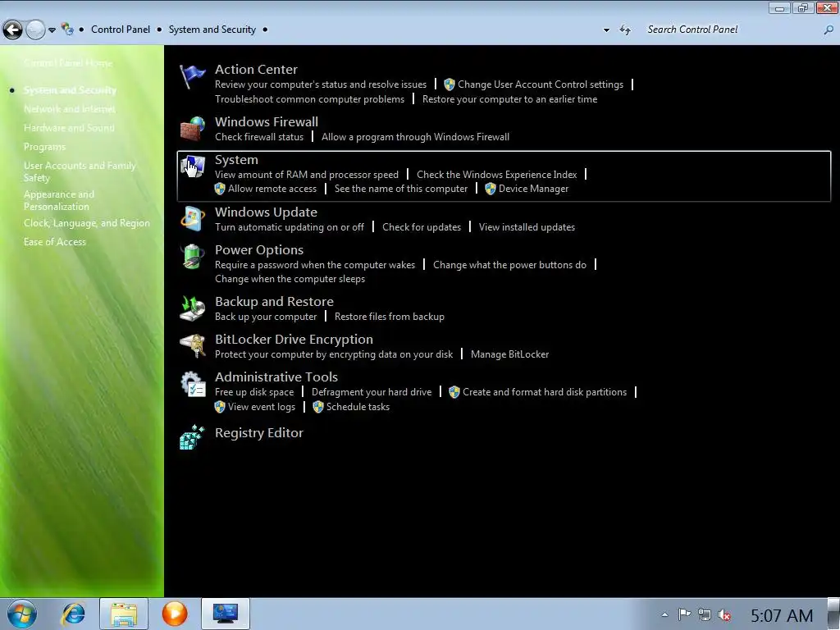
Task: Open Device Manager link
Action: coord(533,189)
